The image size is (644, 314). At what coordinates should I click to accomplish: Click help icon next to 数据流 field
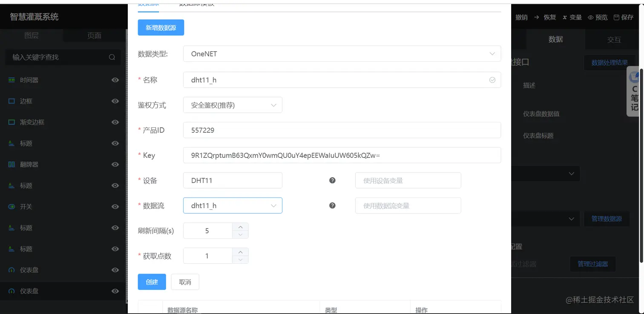(x=333, y=206)
